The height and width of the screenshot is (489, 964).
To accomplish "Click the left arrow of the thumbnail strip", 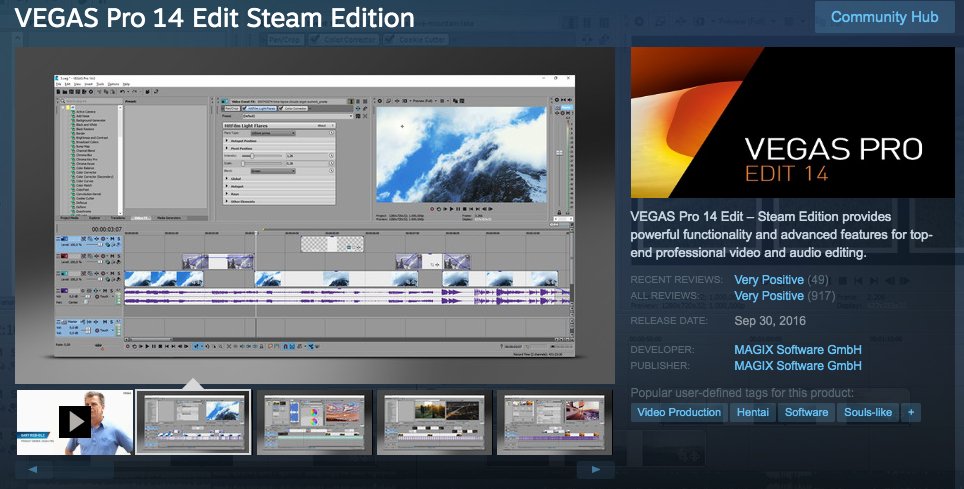I will coord(32,469).
